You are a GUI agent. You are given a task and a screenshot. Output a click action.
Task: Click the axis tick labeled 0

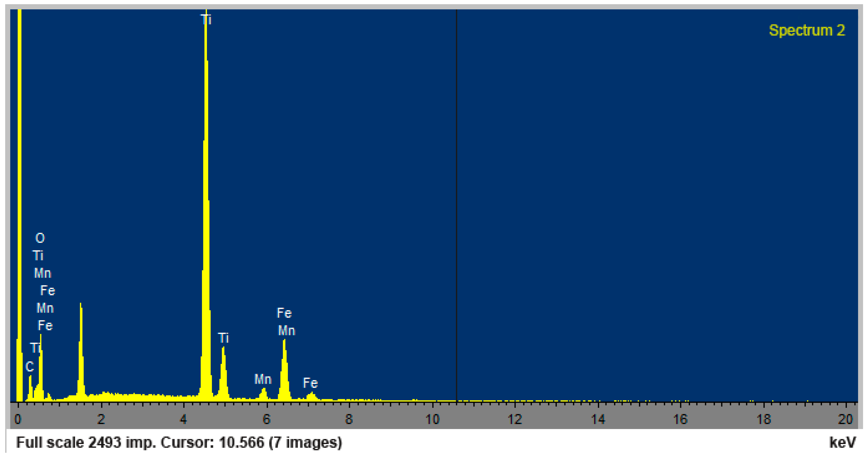click(x=18, y=419)
